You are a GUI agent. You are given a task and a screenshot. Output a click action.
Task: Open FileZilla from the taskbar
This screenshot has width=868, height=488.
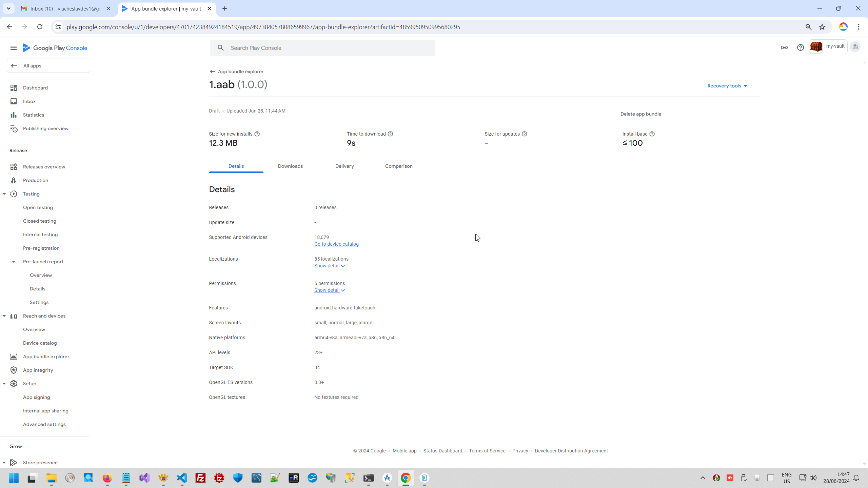point(201,478)
